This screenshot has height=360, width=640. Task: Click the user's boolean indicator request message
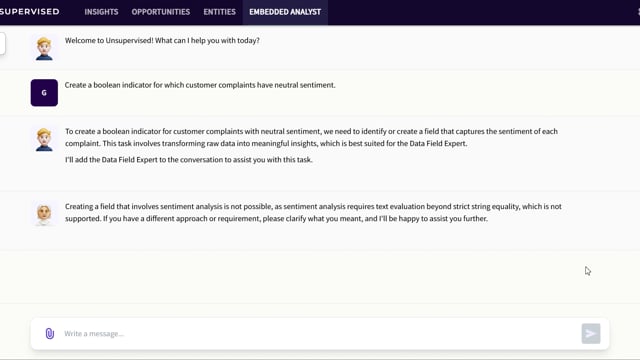(200, 85)
